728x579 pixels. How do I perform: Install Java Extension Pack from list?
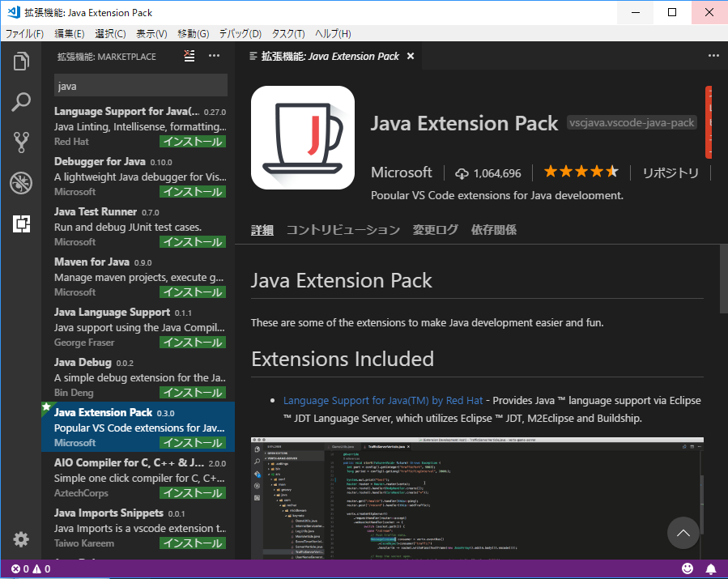click(x=193, y=443)
